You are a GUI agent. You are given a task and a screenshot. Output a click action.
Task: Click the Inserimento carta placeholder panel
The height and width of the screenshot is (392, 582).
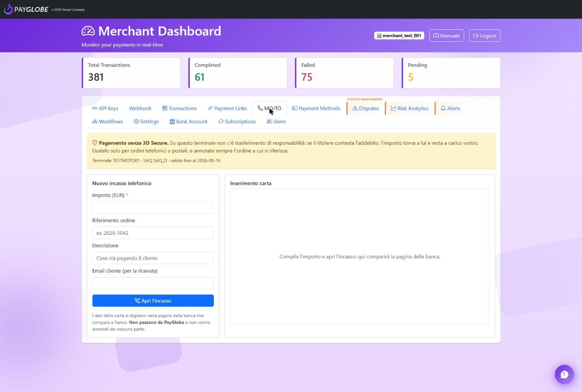point(360,256)
